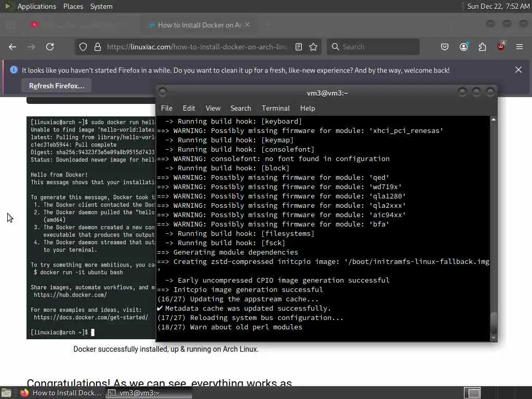
Task: Open the tracking protection shield icon
Action: [83, 47]
